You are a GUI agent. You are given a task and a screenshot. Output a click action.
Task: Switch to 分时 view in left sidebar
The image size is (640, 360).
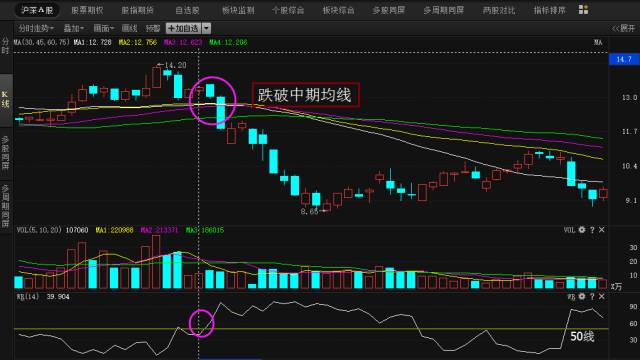click(x=5, y=46)
